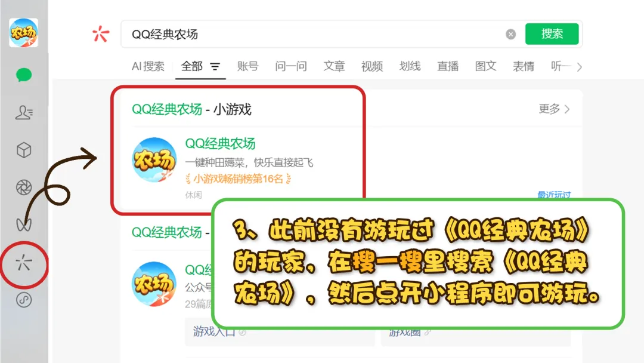Clear the search box text

[x=510, y=34]
